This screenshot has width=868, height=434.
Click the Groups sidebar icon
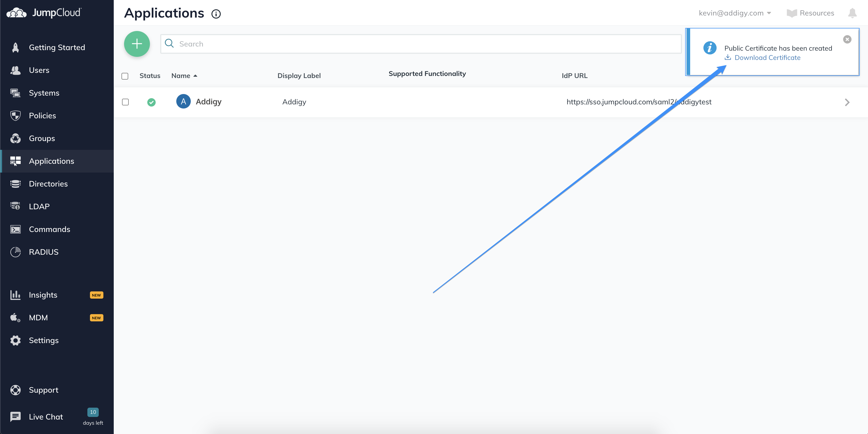tap(16, 138)
